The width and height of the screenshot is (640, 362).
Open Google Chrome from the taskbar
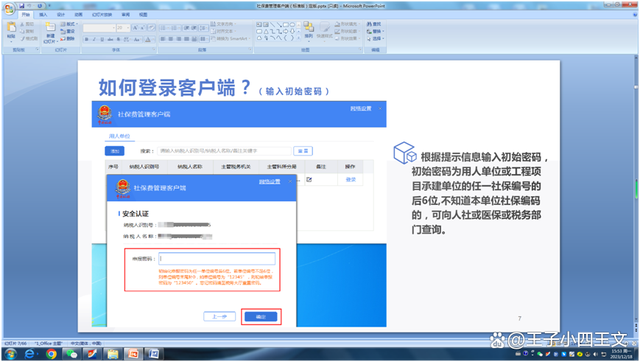point(51,354)
